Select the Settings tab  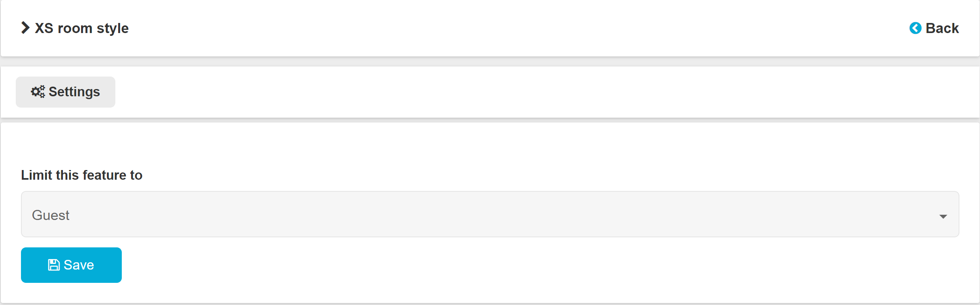[65, 92]
